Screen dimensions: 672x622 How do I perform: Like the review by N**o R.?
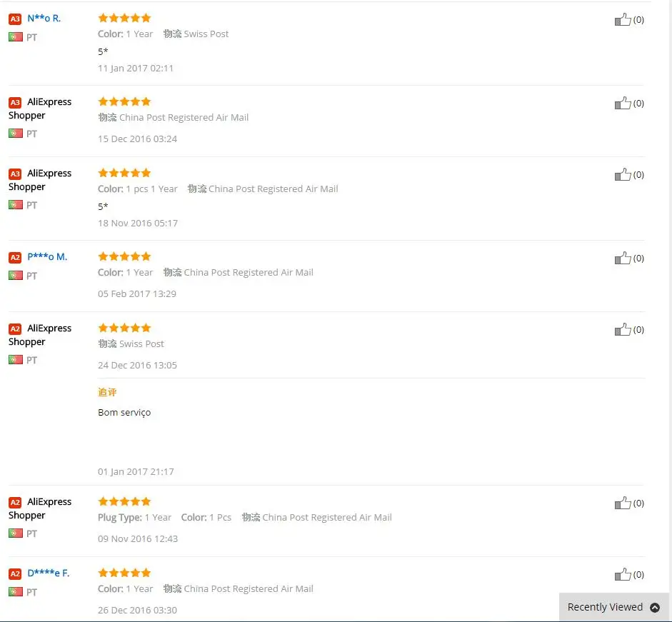pyautogui.click(x=623, y=19)
